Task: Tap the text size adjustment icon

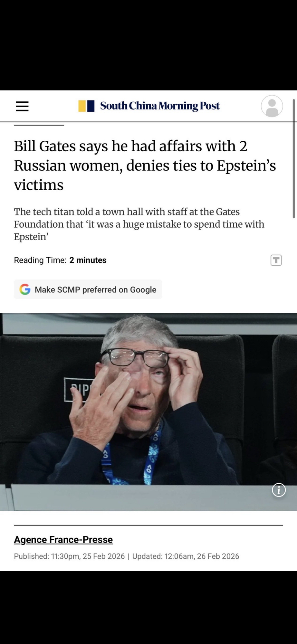Action: (x=276, y=260)
